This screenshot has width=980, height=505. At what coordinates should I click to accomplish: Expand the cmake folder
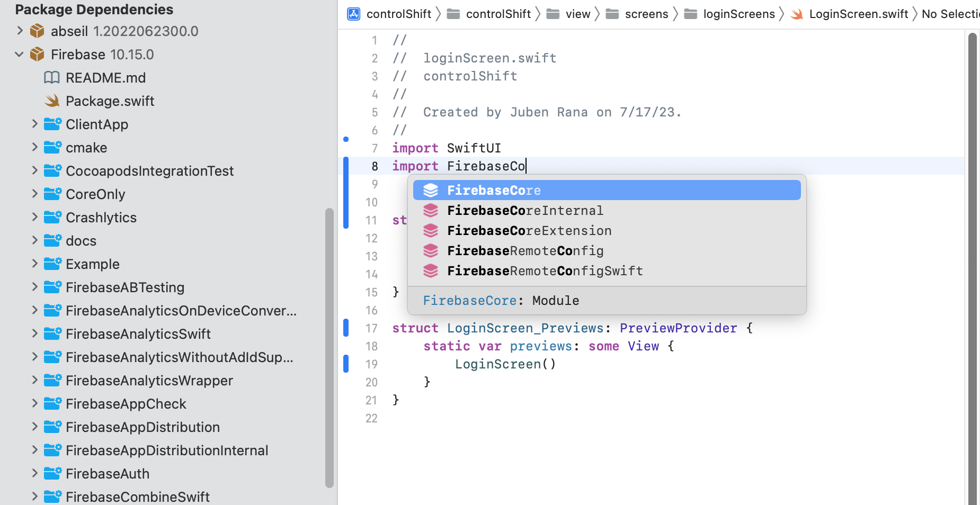[x=35, y=147]
